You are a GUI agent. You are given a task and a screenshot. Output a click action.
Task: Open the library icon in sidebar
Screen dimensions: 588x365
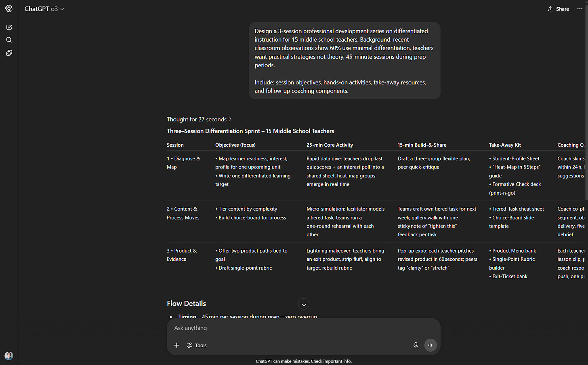click(9, 53)
